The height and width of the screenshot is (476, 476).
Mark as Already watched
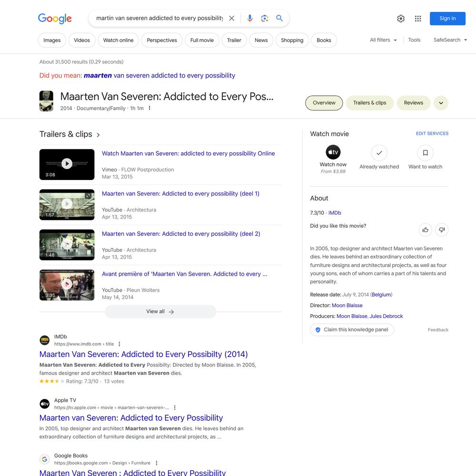click(x=379, y=153)
